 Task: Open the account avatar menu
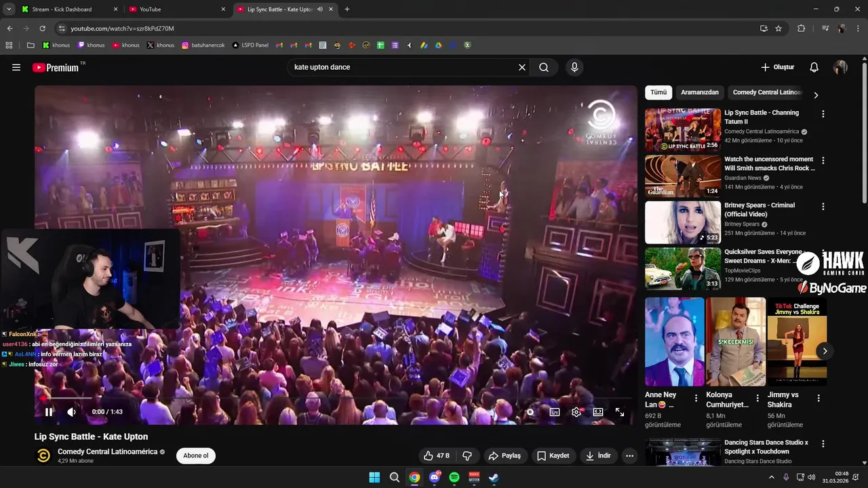pyautogui.click(x=840, y=67)
